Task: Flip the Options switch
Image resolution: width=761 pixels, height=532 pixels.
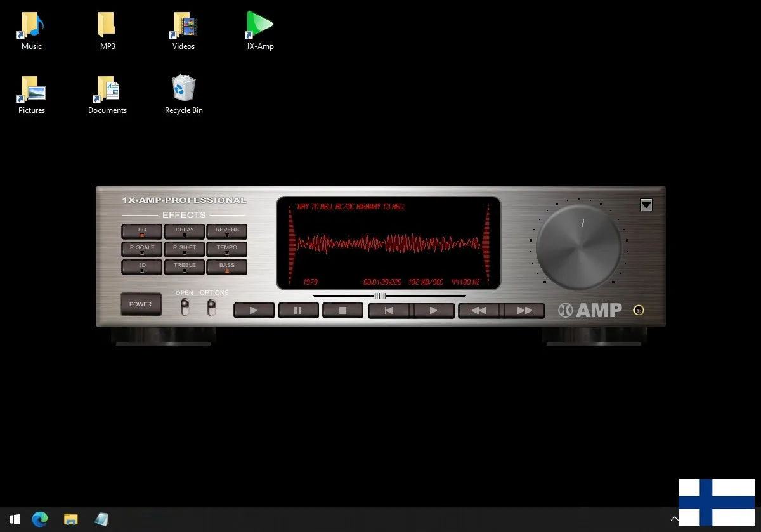Action: pos(212,308)
